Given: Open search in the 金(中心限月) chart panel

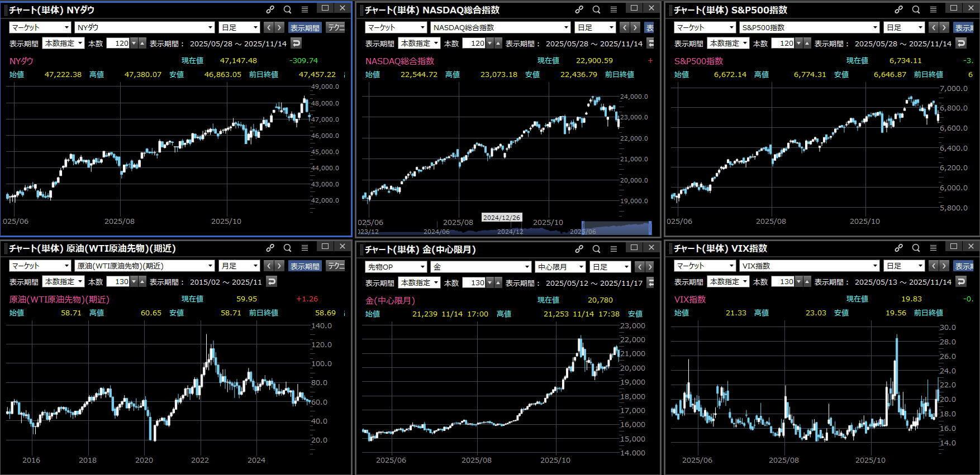Looking at the screenshot, I should (x=596, y=249).
